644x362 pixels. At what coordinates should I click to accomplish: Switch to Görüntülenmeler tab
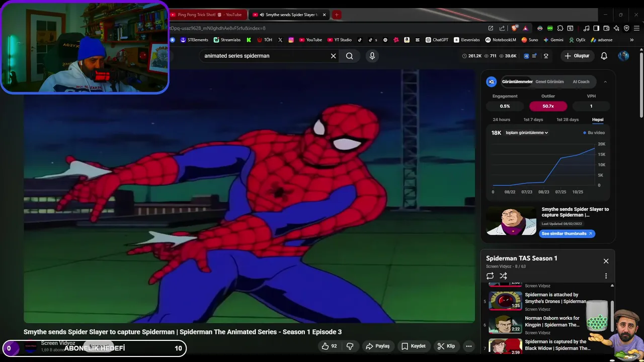[x=517, y=81]
